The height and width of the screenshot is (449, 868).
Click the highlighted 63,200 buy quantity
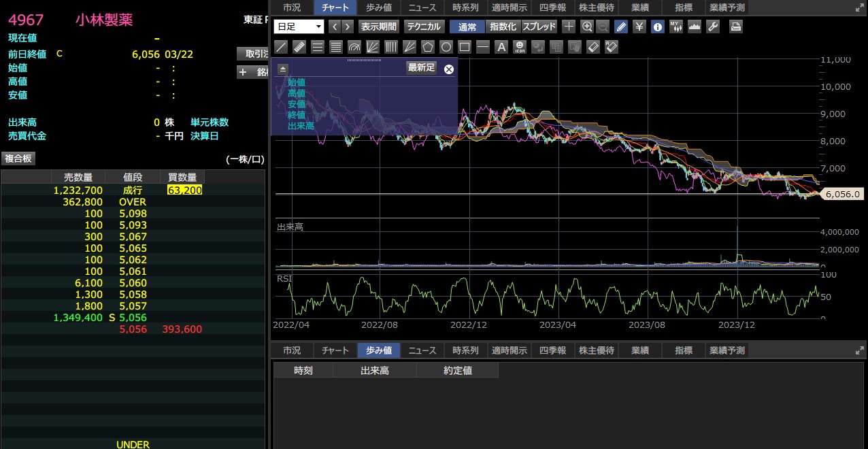coord(184,190)
